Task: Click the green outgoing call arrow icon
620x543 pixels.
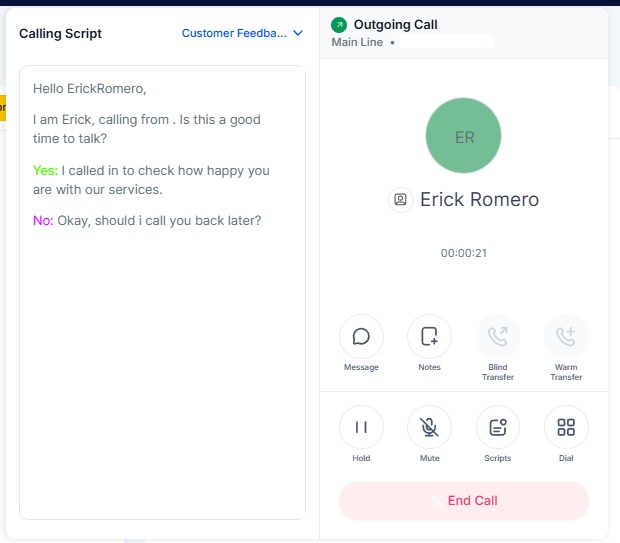Action: 339,25
